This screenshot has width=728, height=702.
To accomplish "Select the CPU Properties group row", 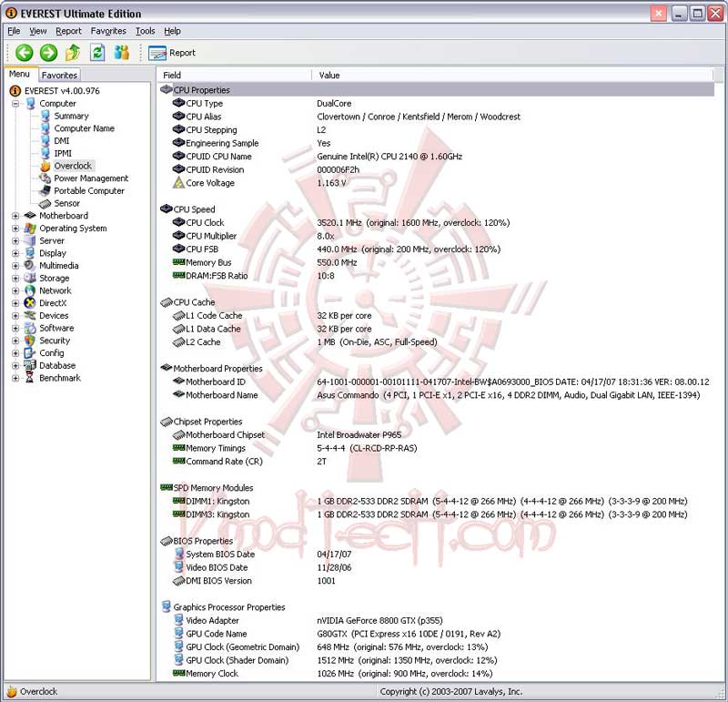I will [437, 90].
